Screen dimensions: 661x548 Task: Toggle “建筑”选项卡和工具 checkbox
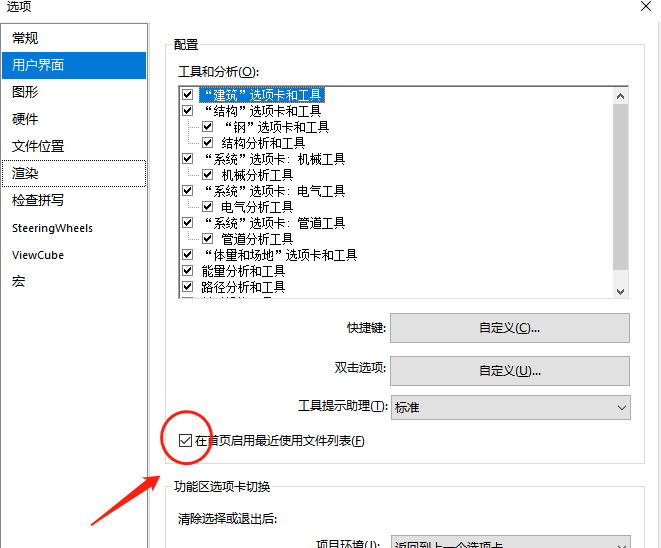click(188, 94)
